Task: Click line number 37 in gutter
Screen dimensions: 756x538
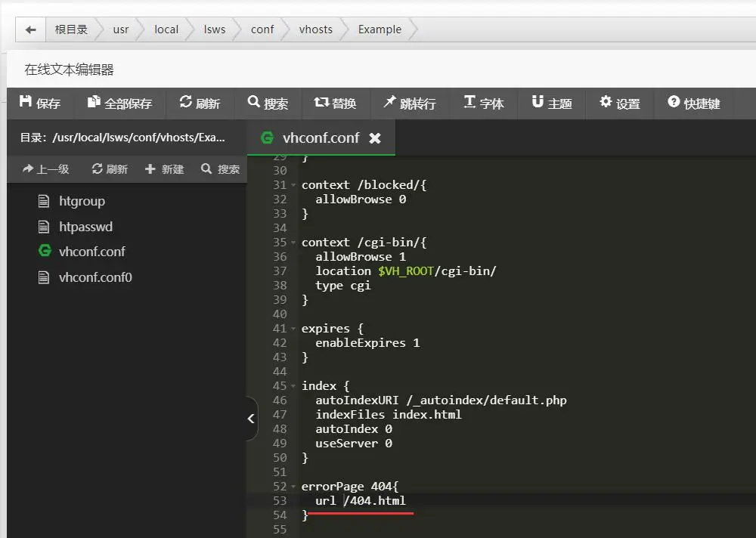Action: tap(280, 271)
